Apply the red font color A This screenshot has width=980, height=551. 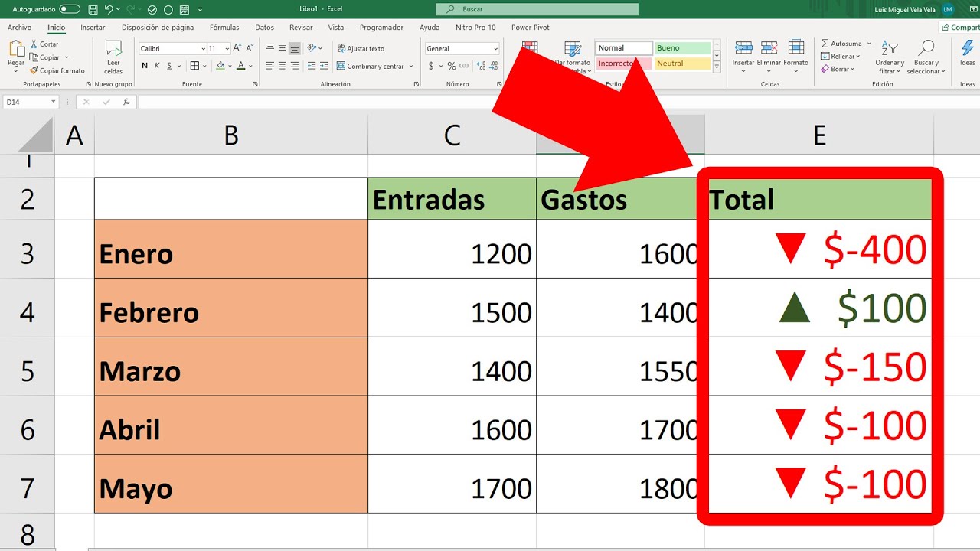coord(240,66)
